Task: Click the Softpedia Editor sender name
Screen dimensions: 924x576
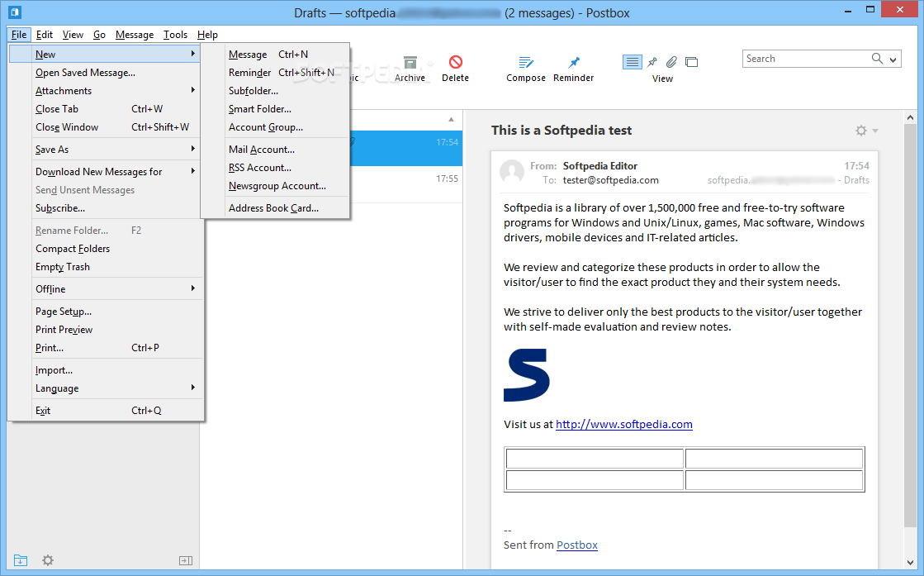Action: (599, 166)
